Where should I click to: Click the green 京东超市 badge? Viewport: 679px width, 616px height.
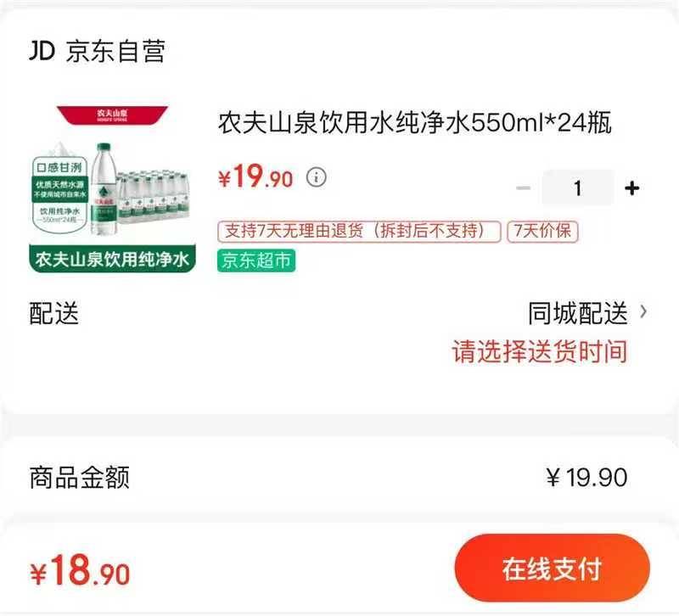(x=256, y=260)
